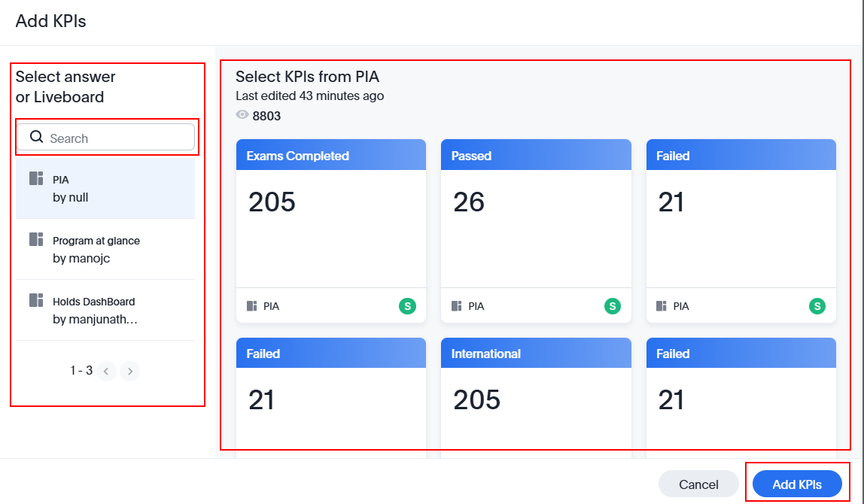This screenshot has width=864, height=504.
Task: Select the Exams Completed KPI card
Action: tap(330, 226)
